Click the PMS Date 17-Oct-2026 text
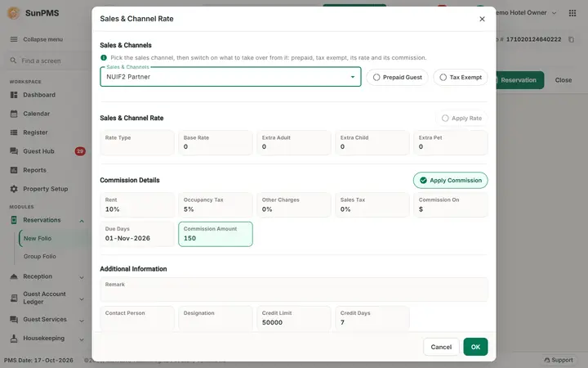The height and width of the screenshot is (368, 588). pos(38,360)
